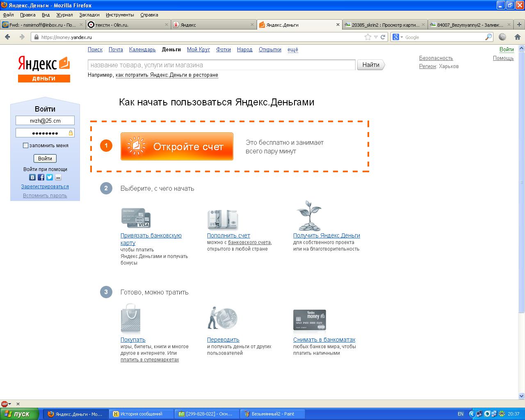Image resolution: width=525 pixels, height=420 pixels.
Task: Click the man pushing coin image
Action: pos(222,317)
